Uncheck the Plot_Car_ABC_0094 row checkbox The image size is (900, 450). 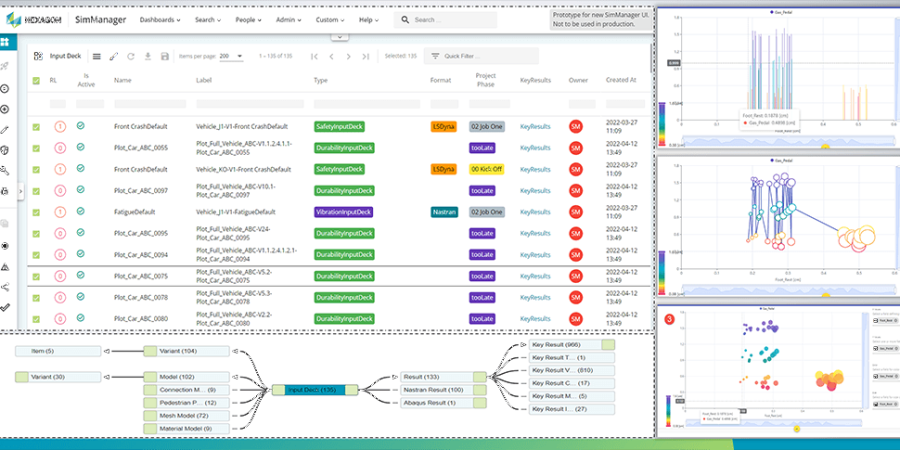(x=36, y=255)
